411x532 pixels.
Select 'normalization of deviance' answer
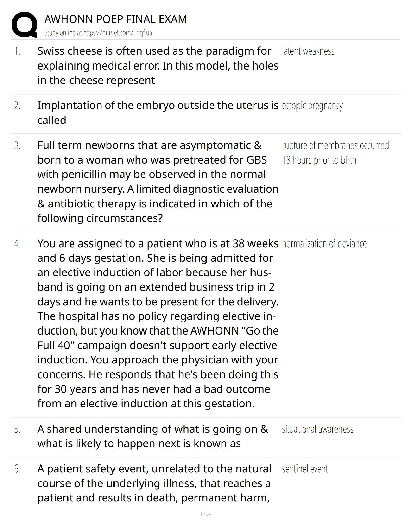(324, 243)
